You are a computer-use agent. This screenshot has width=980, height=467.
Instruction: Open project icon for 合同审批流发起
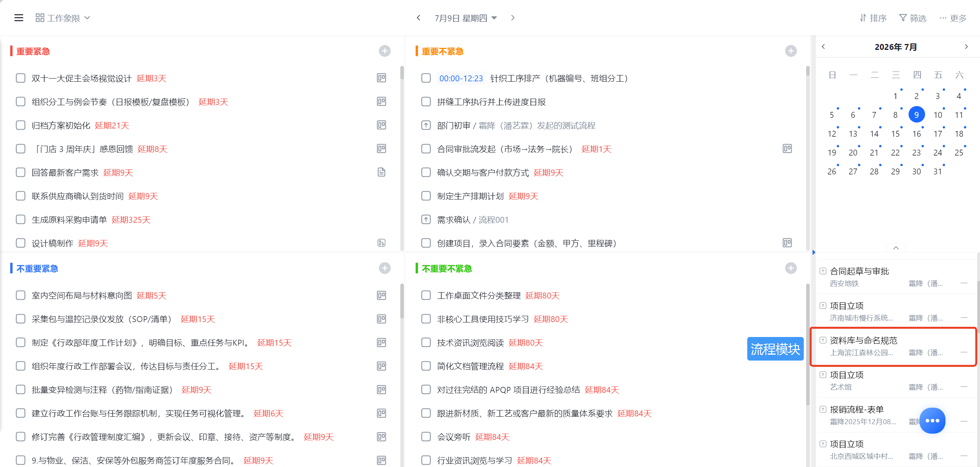tap(787, 148)
